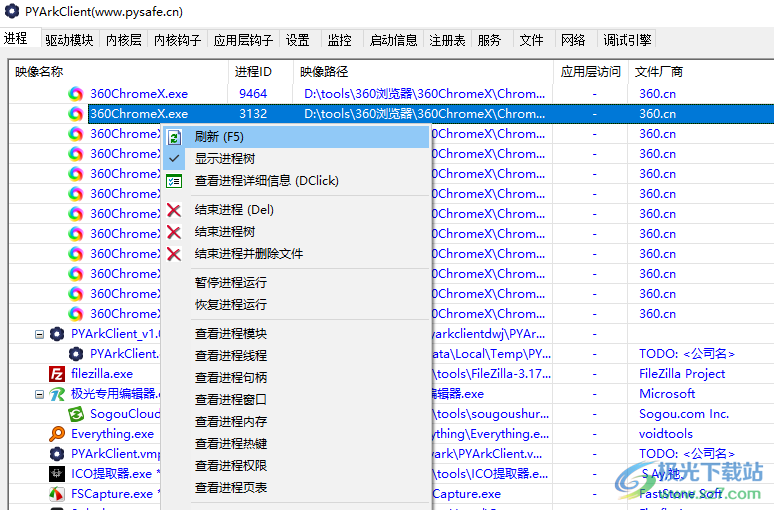The height and width of the screenshot is (510, 774).
Task: Click the filezilla.exe row name
Action: pyautogui.click(x=102, y=374)
